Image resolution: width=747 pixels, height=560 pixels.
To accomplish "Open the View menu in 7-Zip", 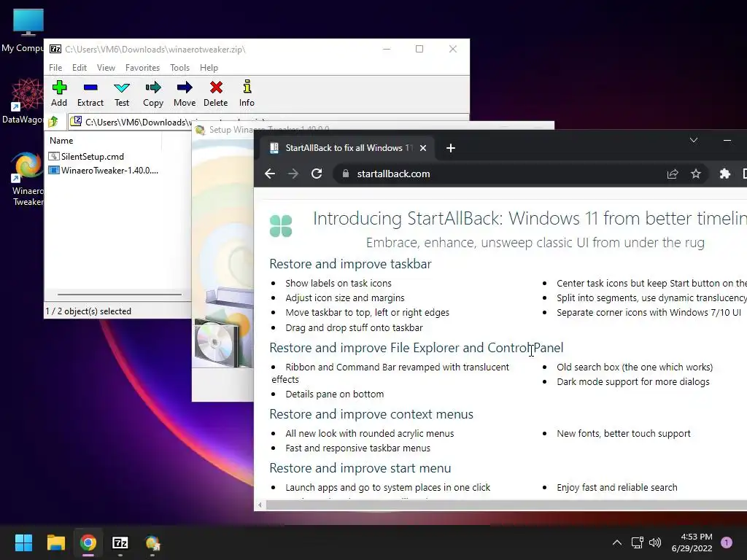I will click(106, 68).
